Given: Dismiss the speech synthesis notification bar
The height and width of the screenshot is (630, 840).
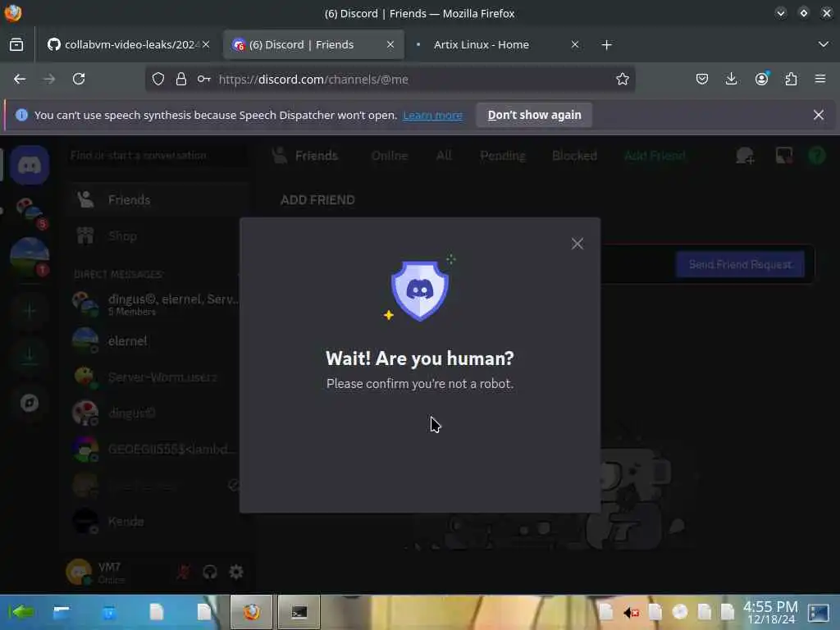Looking at the screenshot, I should (818, 115).
